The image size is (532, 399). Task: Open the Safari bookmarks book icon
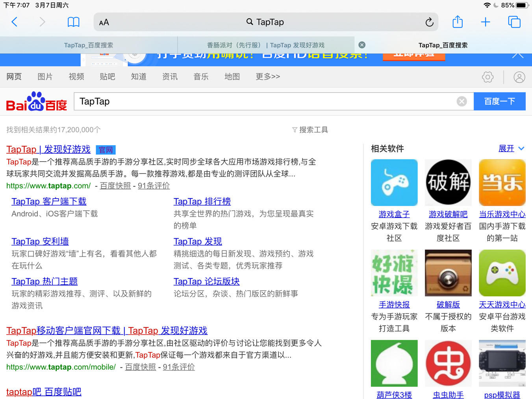click(74, 22)
